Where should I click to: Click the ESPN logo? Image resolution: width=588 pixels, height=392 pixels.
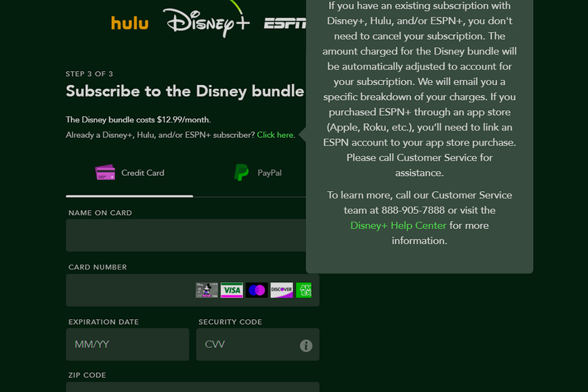[285, 24]
